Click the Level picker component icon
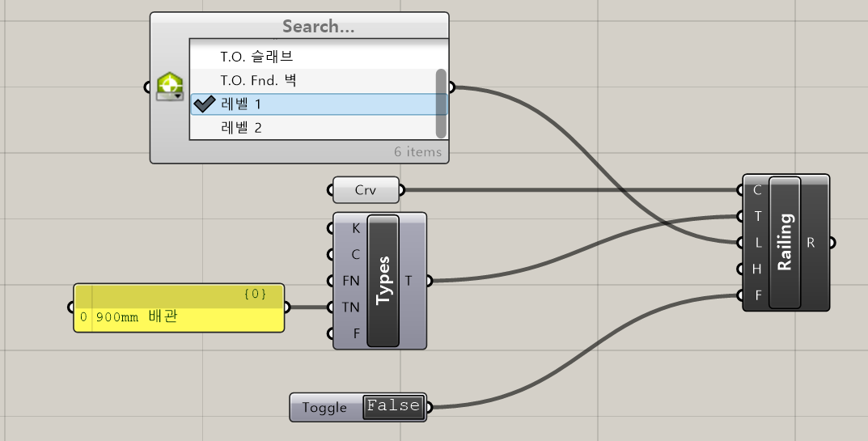 tap(169, 87)
